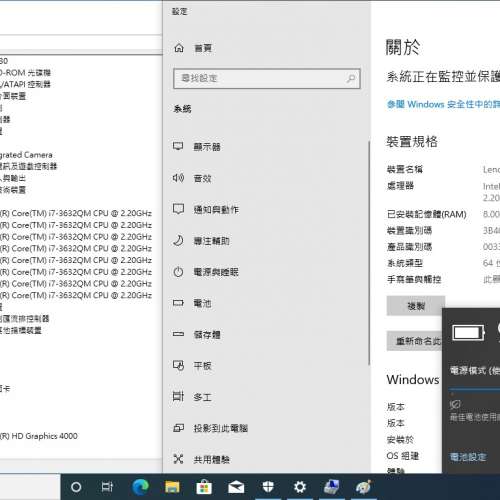Open Task View from the taskbar
This screenshot has width=500, height=500.
point(107,487)
